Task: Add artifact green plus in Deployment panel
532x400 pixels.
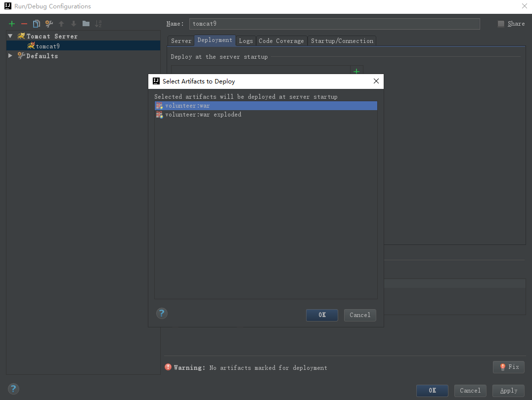Action: (356, 71)
